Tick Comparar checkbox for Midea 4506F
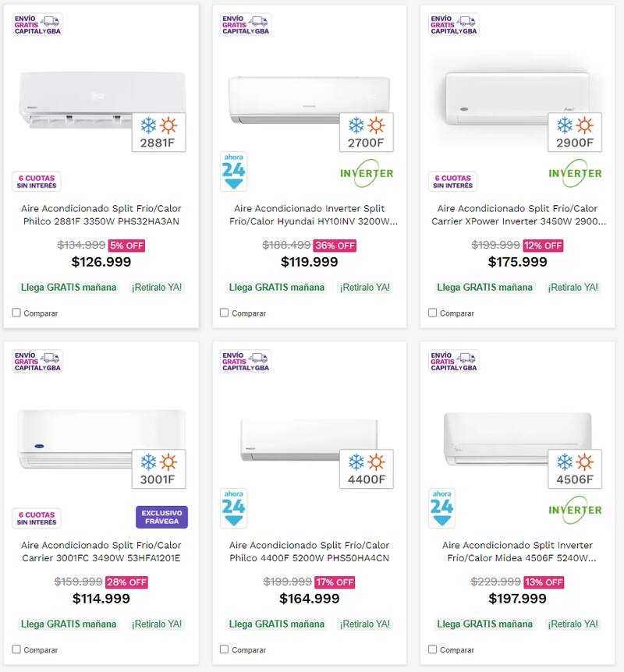Image resolution: width=624 pixels, height=672 pixels. 433,649
